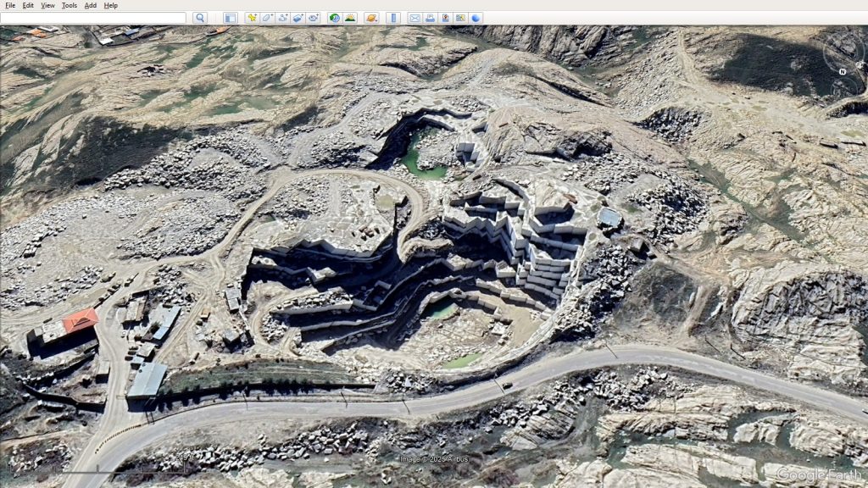Show historical imagery clock icon
This screenshot has width=868, height=488.
coord(335,18)
